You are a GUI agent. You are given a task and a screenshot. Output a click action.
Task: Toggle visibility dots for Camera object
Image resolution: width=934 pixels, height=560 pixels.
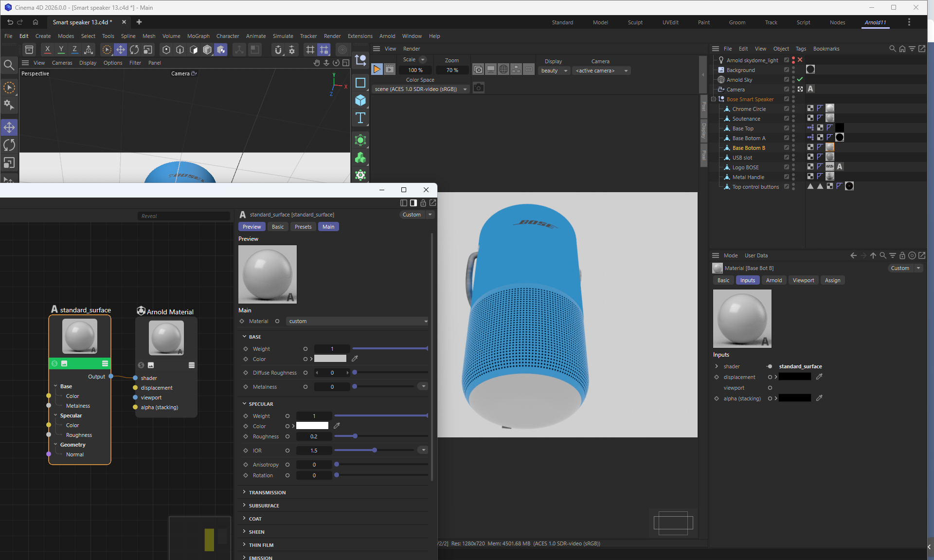coord(793,90)
